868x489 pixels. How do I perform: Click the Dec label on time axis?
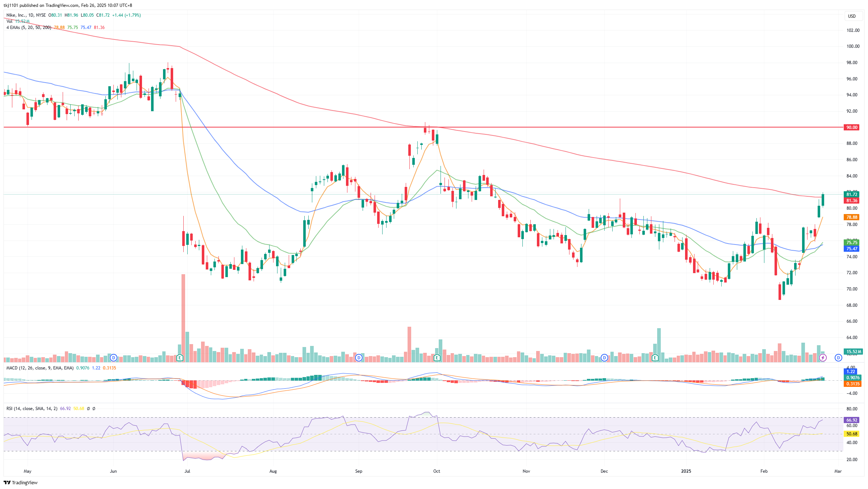click(604, 471)
